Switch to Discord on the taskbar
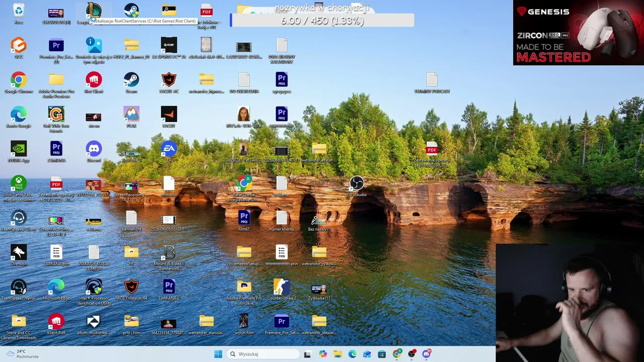Image resolution: width=644 pixels, height=362 pixels. click(x=427, y=354)
